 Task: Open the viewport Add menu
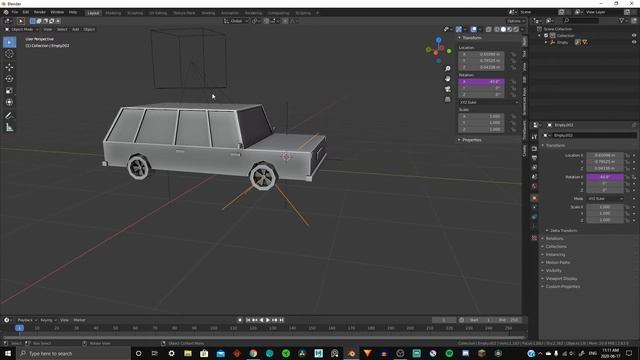pyautogui.click(x=76, y=29)
